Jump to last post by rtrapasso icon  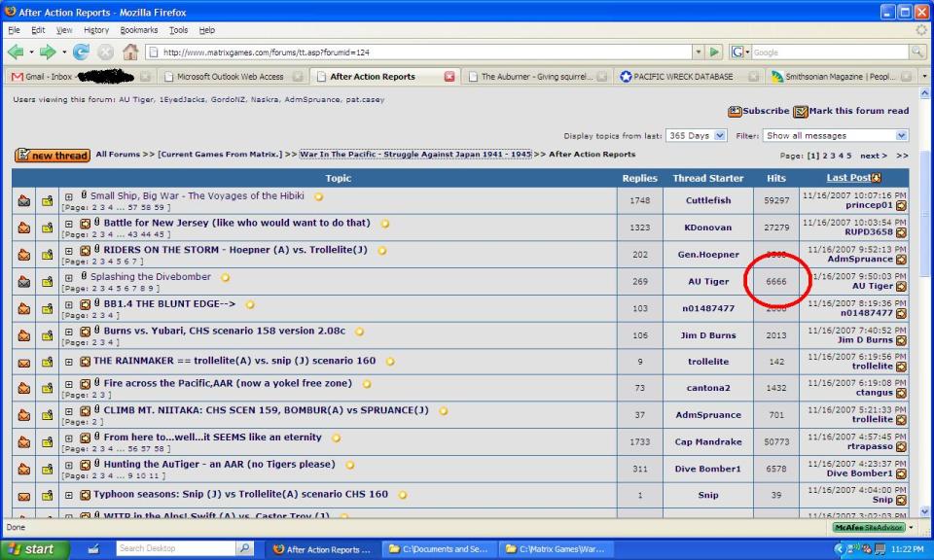[901, 446]
